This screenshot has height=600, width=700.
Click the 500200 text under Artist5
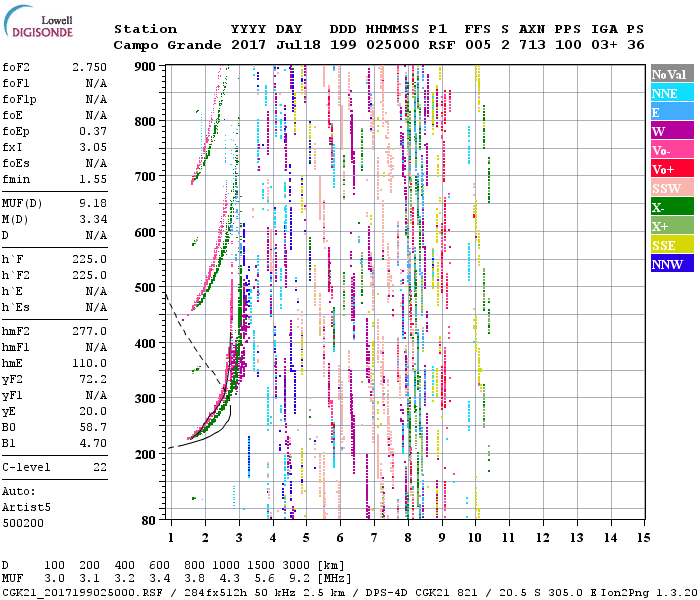point(23,524)
